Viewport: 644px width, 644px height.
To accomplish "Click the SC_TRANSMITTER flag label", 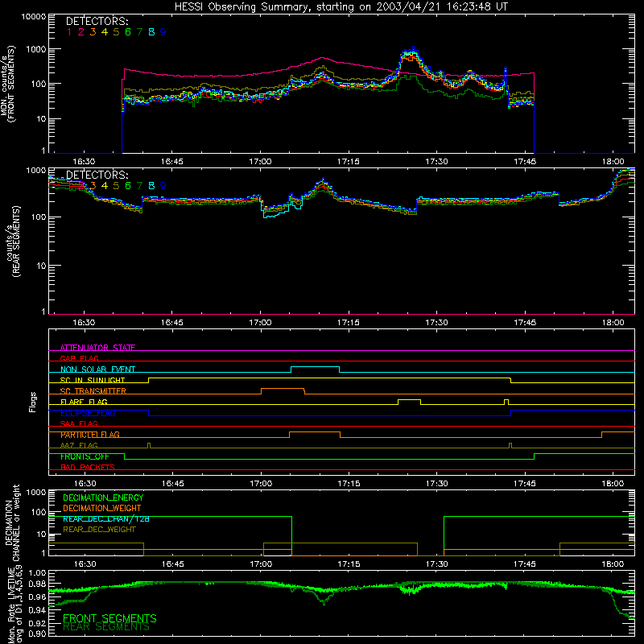I will 93,390.
